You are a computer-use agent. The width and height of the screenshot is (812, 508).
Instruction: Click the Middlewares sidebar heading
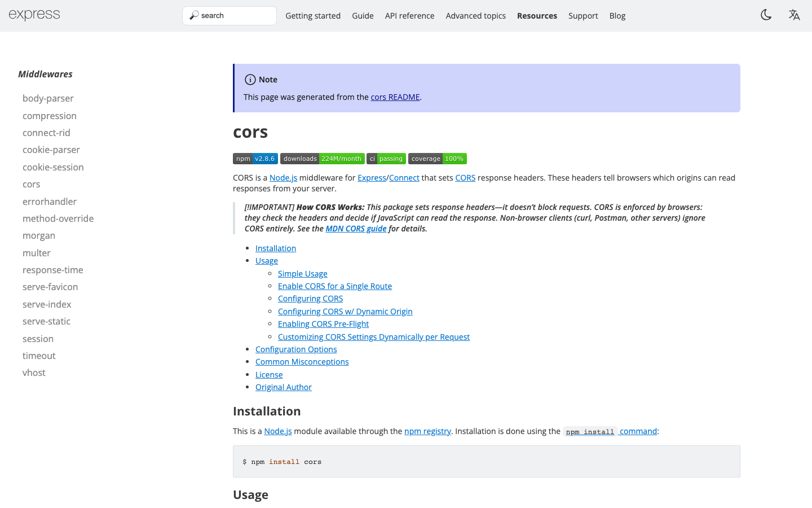pyautogui.click(x=45, y=74)
